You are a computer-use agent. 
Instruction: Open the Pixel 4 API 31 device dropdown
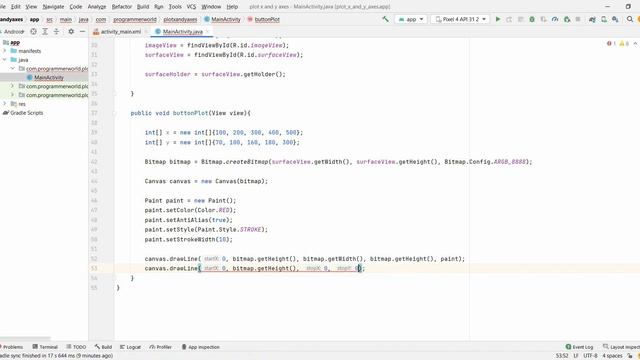460,19
